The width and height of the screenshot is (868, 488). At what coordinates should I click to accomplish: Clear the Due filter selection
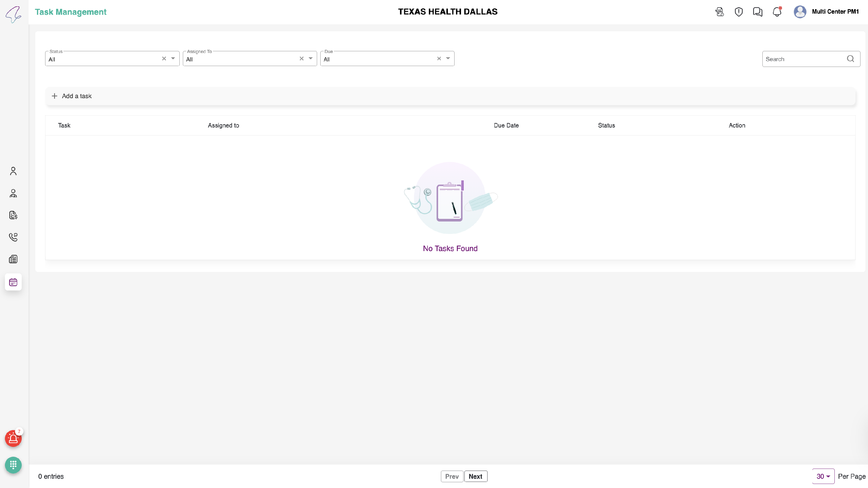point(439,59)
